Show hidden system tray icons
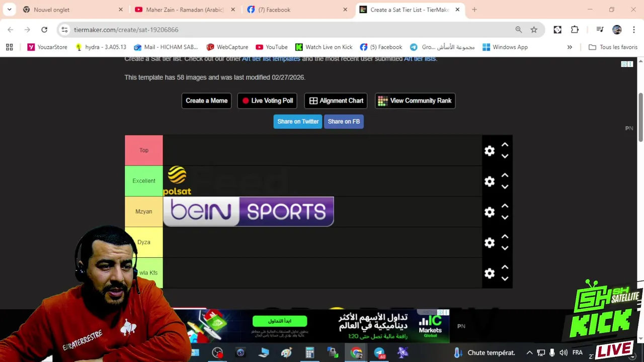This screenshot has height=362, width=644. click(529, 352)
